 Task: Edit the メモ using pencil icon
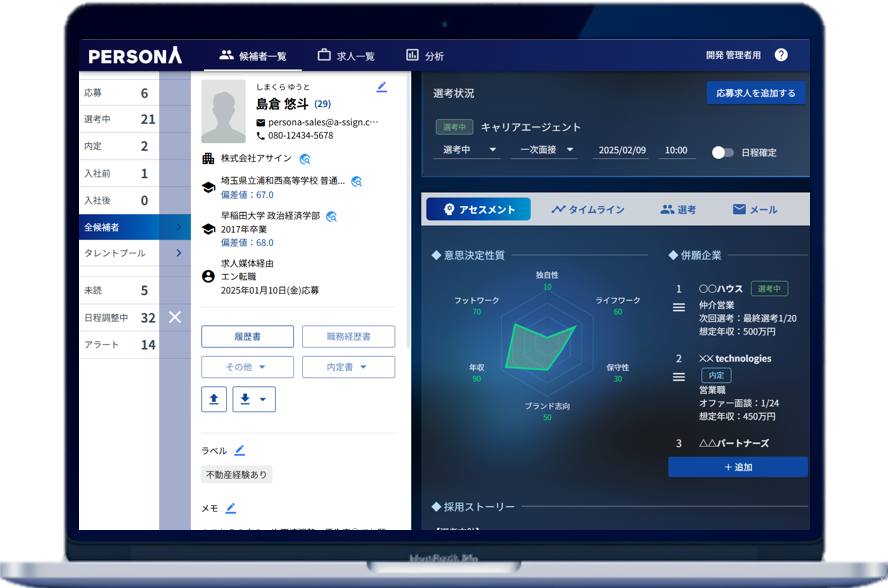231,508
